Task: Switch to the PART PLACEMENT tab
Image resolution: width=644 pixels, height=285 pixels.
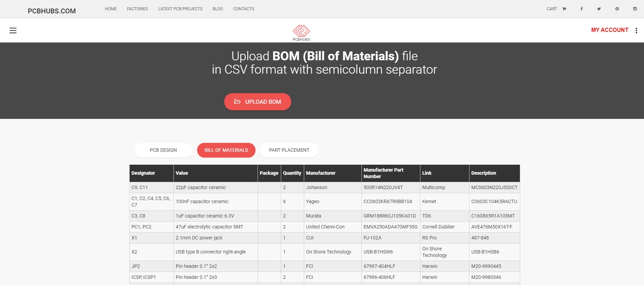Action: [289, 150]
